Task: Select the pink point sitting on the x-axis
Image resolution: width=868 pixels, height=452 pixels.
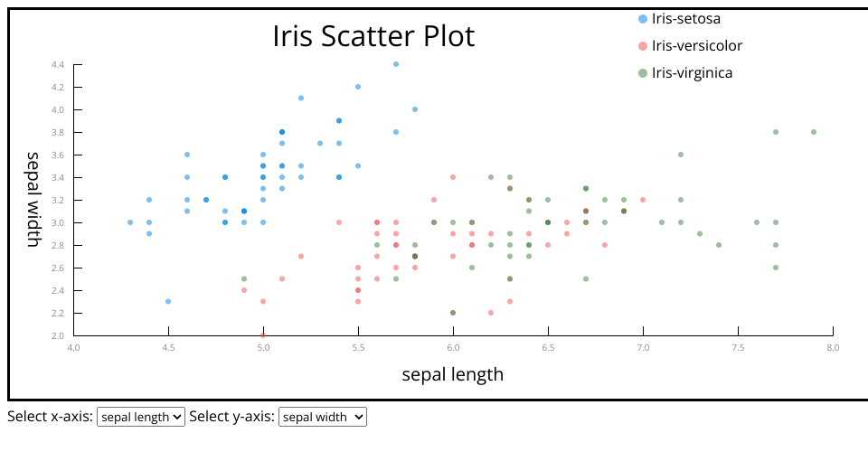Action: coord(263,334)
